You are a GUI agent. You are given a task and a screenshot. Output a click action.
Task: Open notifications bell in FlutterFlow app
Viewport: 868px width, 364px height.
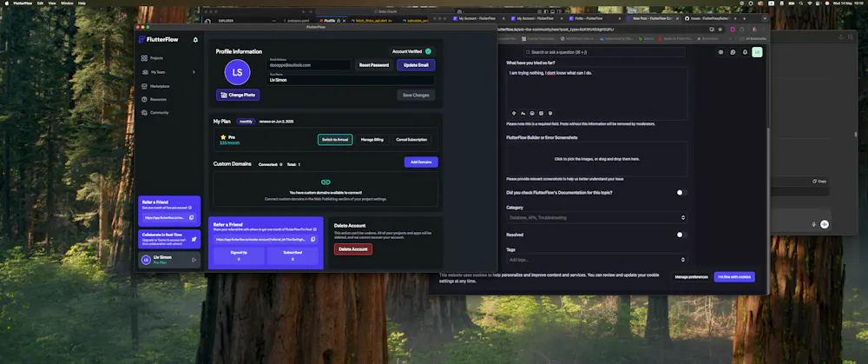pyautogui.click(x=195, y=40)
